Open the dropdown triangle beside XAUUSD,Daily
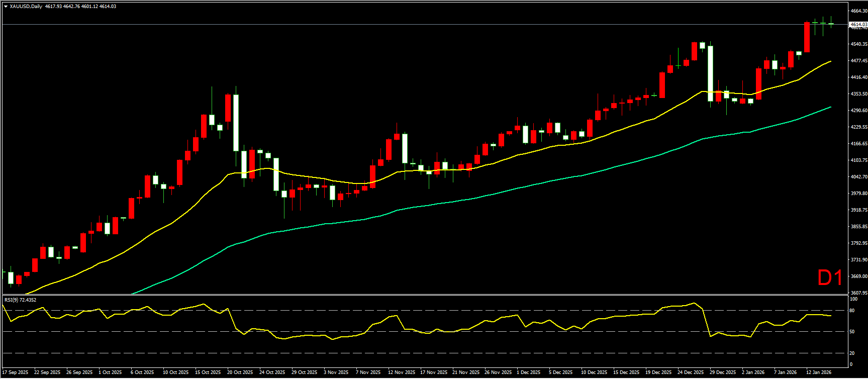 [6, 7]
